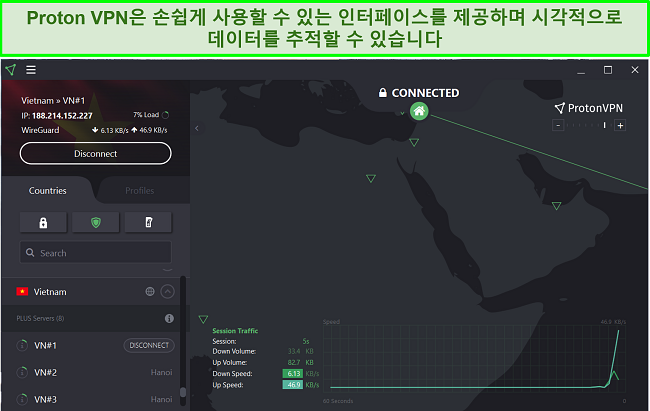Image resolution: width=650 pixels, height=411 pixels.
Task: Minimize the Proton VPN window
Action: (581, 71)
